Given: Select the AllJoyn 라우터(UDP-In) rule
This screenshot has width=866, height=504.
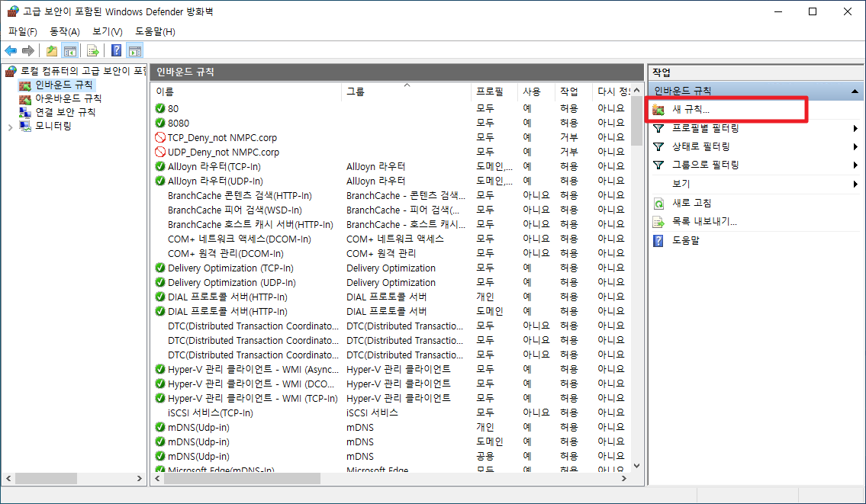Looking at the screenshot, I should [x=215, y=181].
